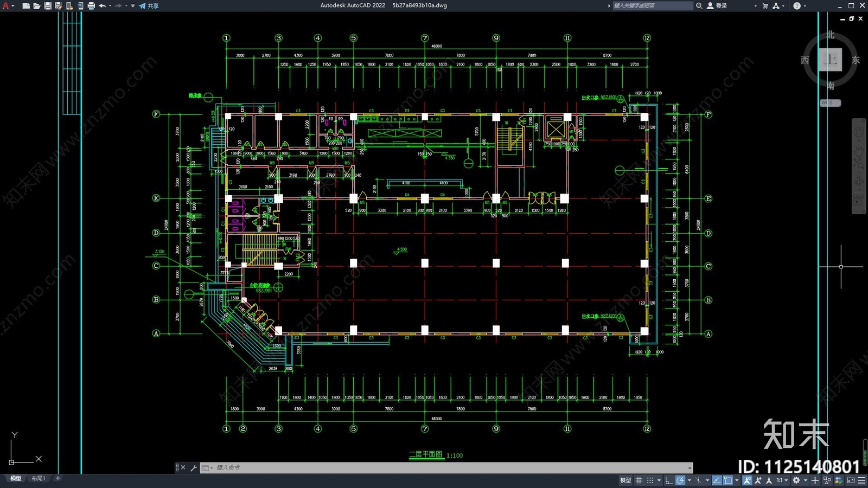Image resolution: width=868 pixels, height=488 pixels.
Task: Expand polar tracking angle dropdown
Action: pyautogui.click(x=690, y=480)
